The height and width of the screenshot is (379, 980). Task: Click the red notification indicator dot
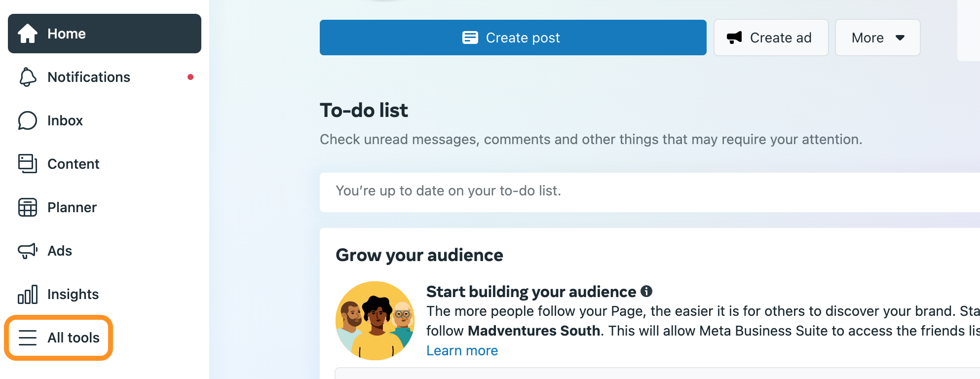pyautogui.click(x=190, y=77)
